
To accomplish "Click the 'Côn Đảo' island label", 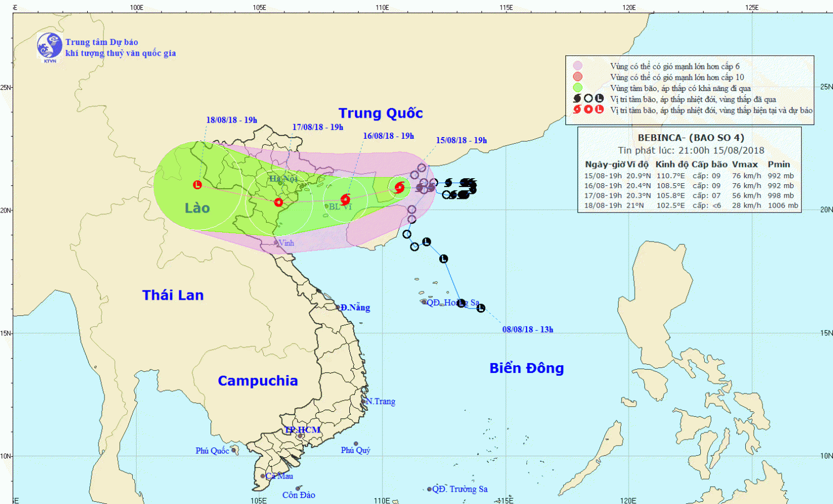I will coord(299,495).
